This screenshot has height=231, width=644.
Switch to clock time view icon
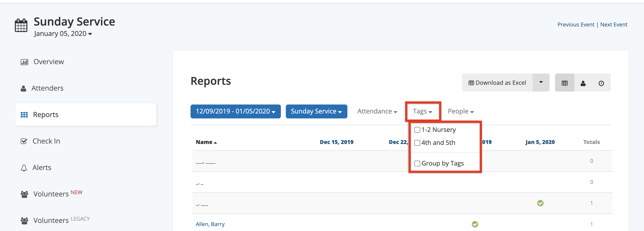click(x=601, y=83)
